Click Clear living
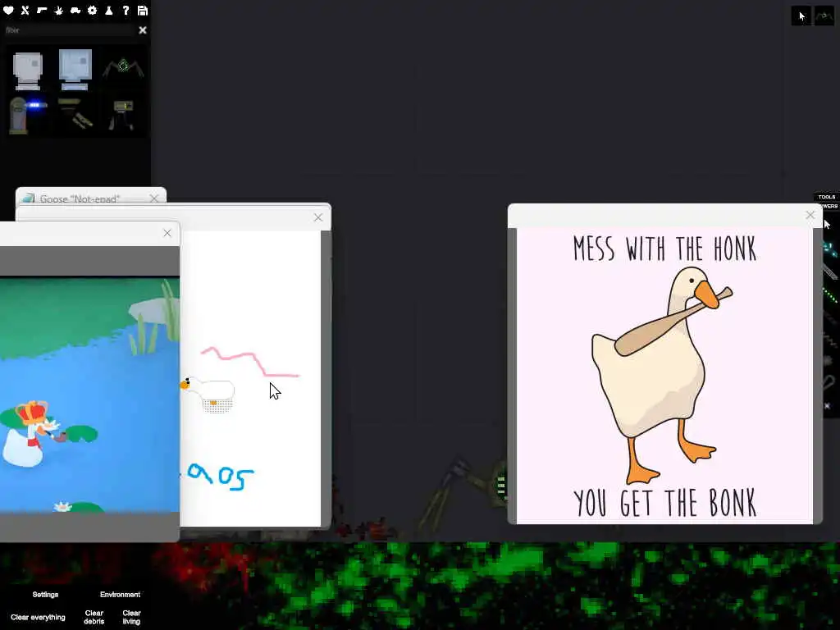Image resolution: width=840 pixels, height=630 pixels. (x=131, y=617)
